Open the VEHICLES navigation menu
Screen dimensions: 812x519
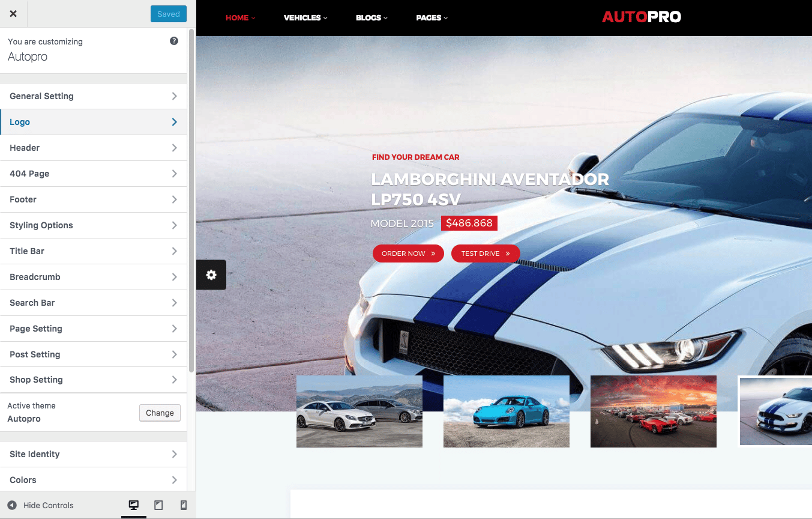pos(305,18)
